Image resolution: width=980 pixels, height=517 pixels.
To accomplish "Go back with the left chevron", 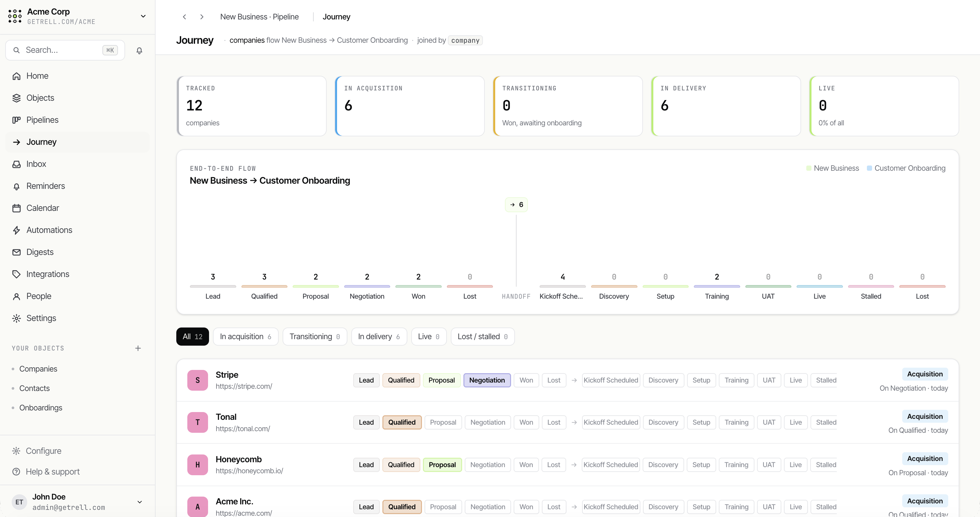I will coord(184,17).
